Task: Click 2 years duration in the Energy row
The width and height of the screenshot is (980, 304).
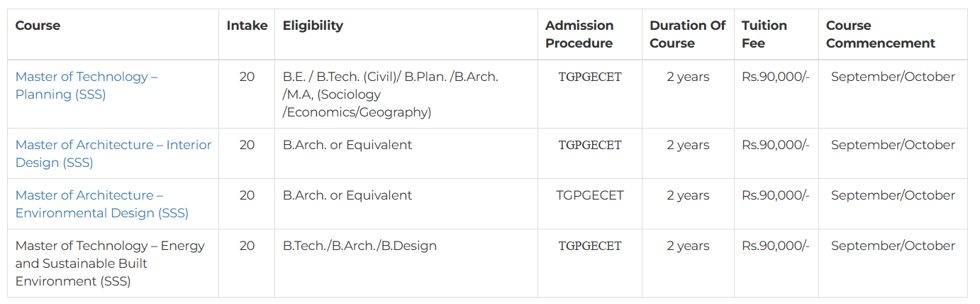Action: [688, 246]
